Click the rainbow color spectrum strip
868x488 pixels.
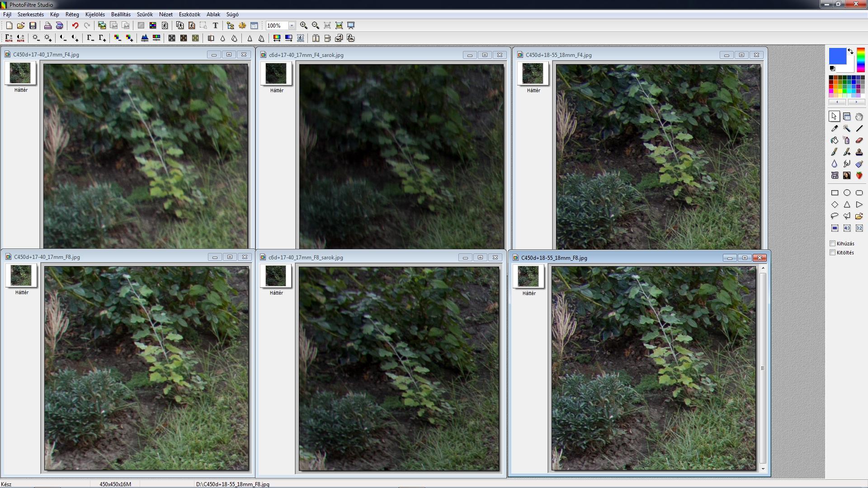861,60
